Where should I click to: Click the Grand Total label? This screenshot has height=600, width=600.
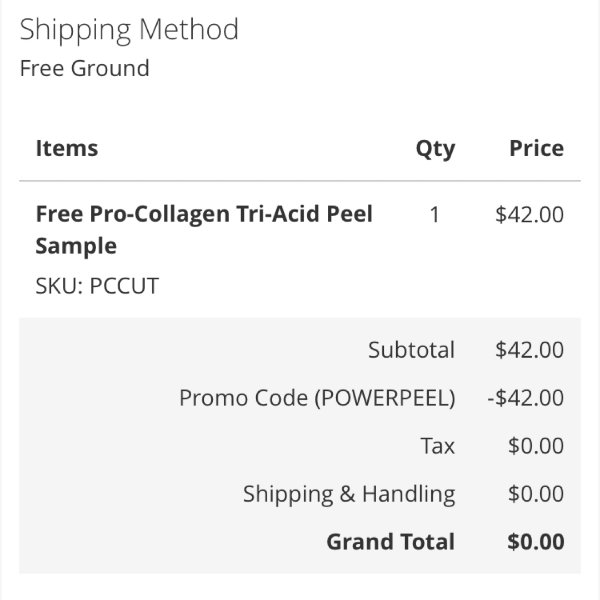390,542
